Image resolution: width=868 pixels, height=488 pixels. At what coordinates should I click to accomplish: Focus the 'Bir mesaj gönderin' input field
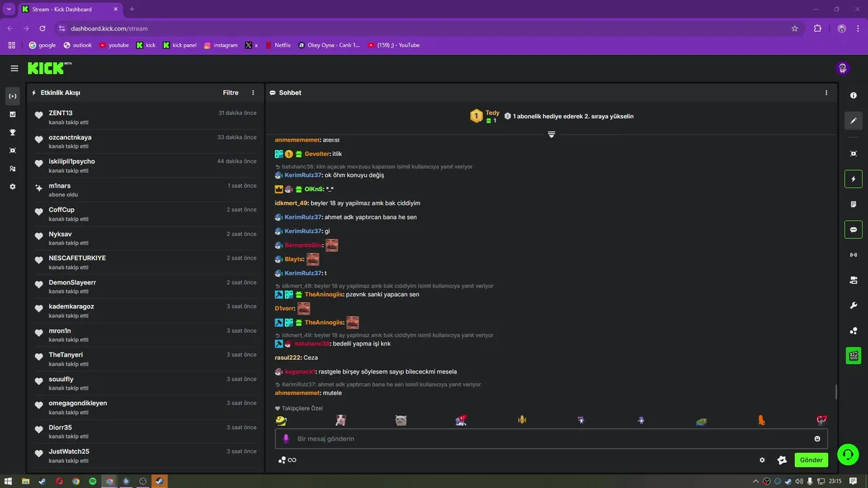(x=551, y=439)
